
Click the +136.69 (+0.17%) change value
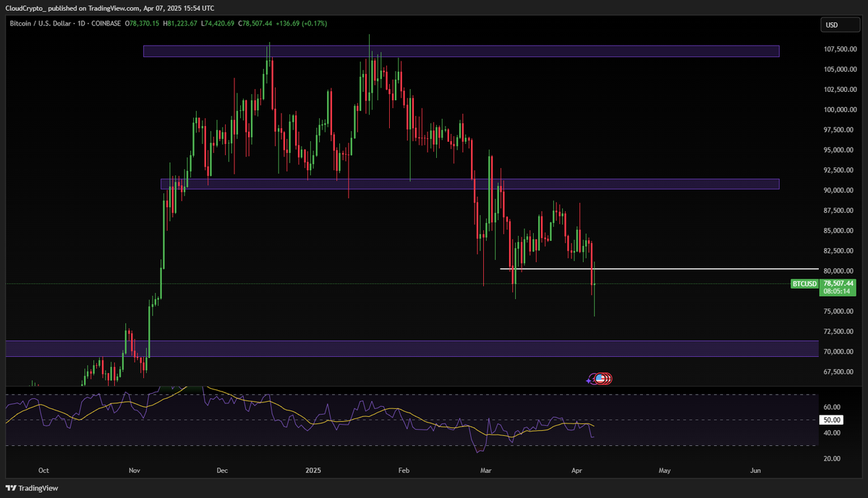click(302, 24)
